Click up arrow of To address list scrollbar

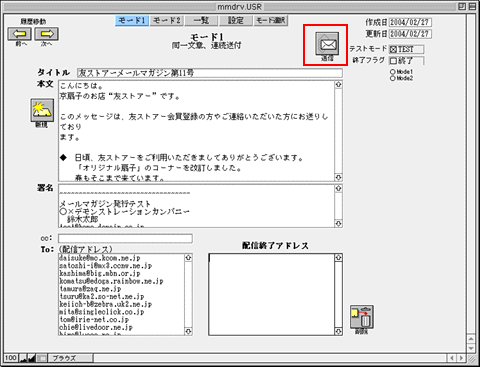(x=188, y=258)
